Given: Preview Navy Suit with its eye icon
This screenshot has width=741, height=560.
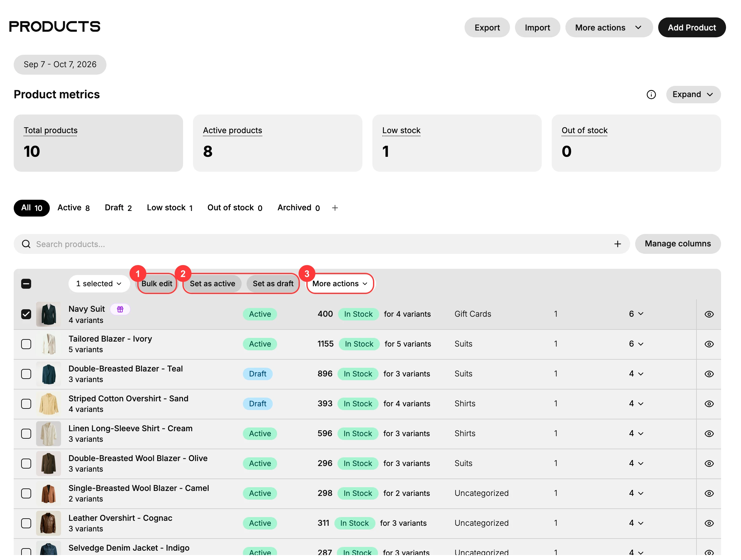Looking at the screenshot, I should coord(709,314).
